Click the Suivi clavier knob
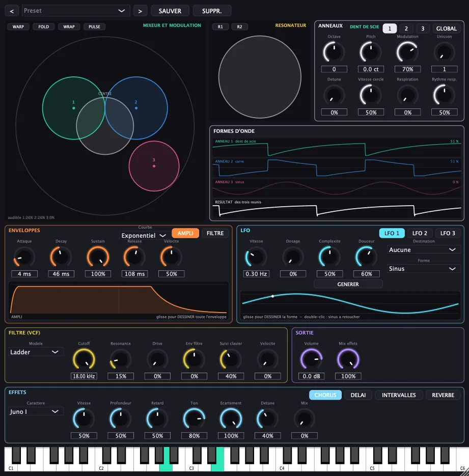 231,359
